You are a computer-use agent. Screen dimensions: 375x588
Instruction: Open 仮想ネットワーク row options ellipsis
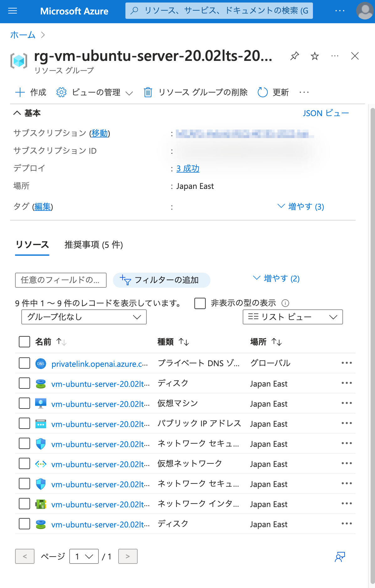coord(347,463)
